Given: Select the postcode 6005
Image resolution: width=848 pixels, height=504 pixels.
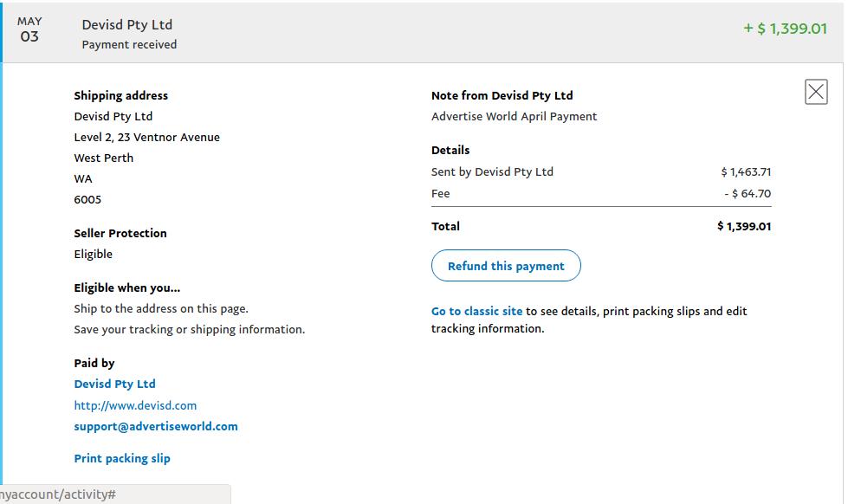Looking at the screenshot, I should pos(87,199).
